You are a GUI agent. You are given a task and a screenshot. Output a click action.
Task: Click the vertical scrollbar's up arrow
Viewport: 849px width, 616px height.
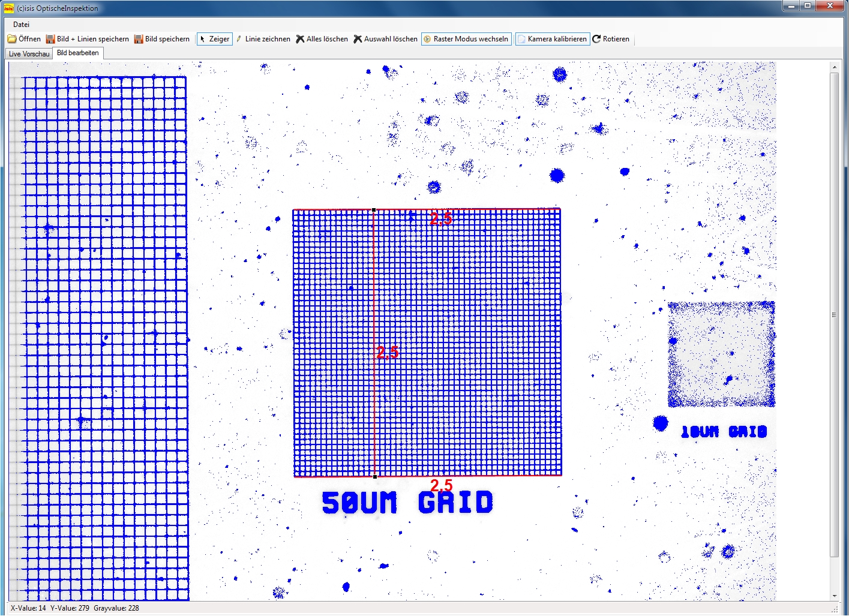[x=834, y=67]
